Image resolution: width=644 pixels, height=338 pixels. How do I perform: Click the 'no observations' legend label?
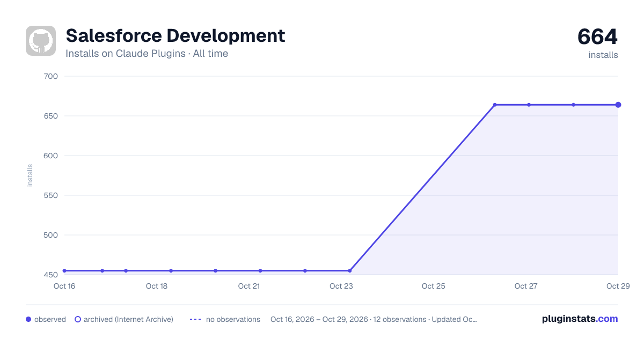233,319
